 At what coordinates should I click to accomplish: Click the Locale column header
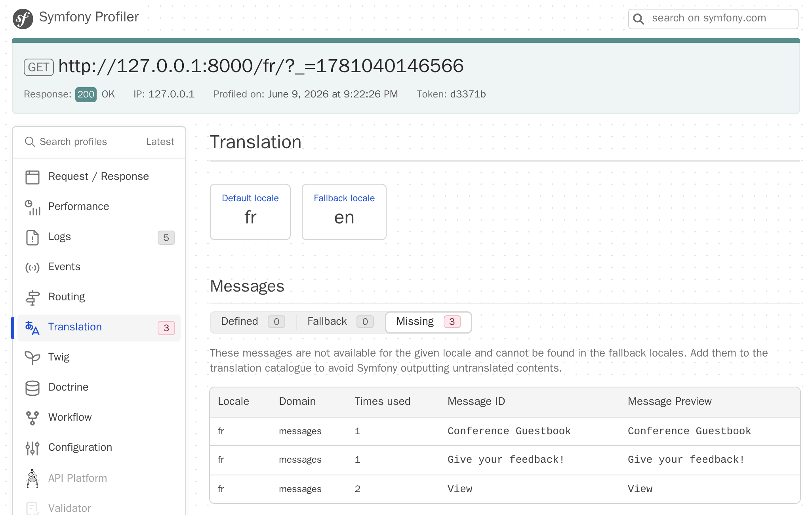coord(233,402)
